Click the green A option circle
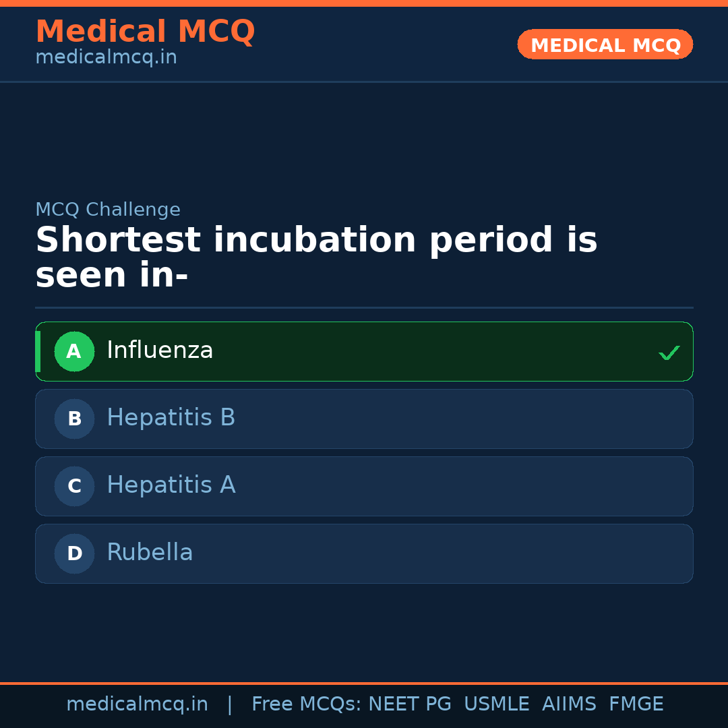Image resolution: width=728 pixels, height=728 pixels. pos(74,351)
